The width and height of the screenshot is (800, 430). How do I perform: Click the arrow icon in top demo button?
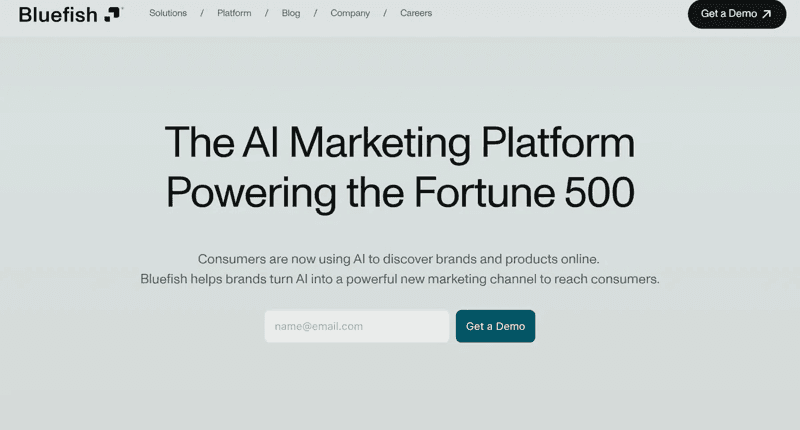767,14
